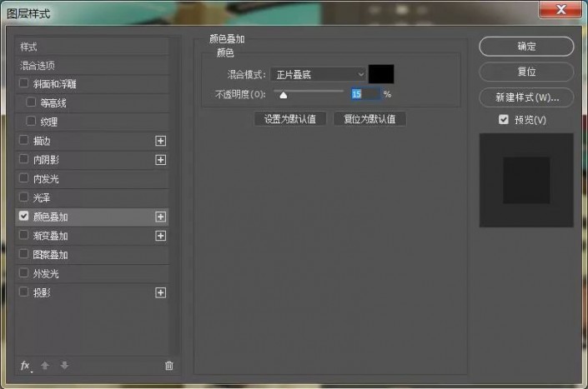Viewport: 588px width, 389px height.
Task: Add another 投影 effect with plus icon
Action: (x=160, y=292)
